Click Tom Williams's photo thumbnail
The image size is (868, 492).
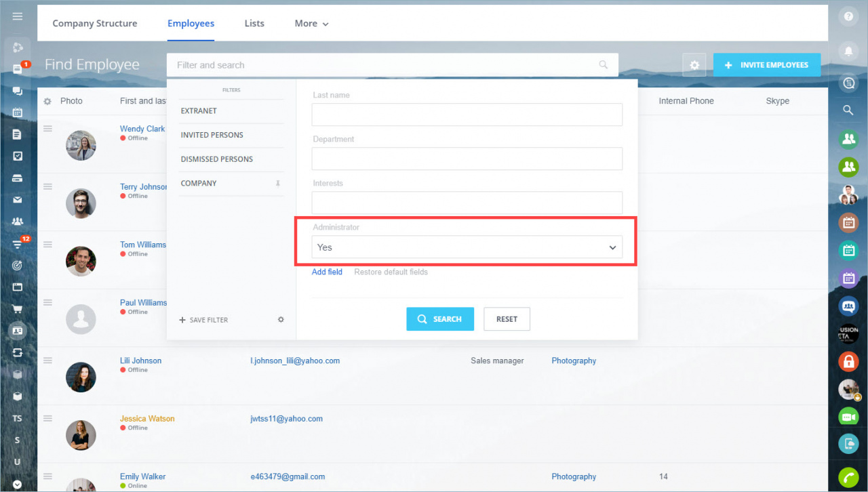[x=81, y=261]
